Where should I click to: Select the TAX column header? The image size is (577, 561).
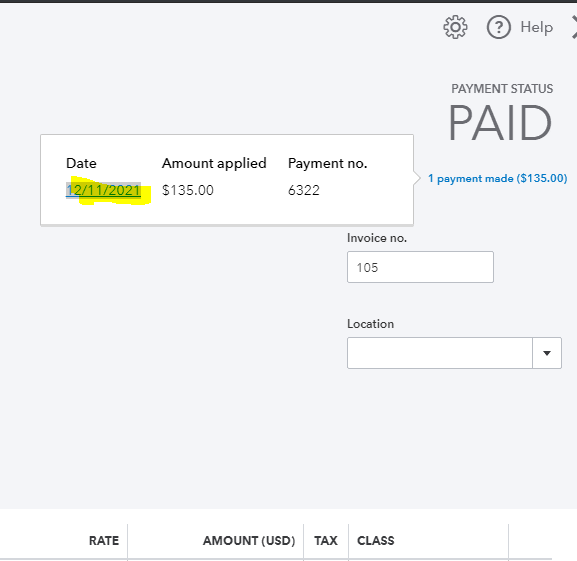[326, 540]
